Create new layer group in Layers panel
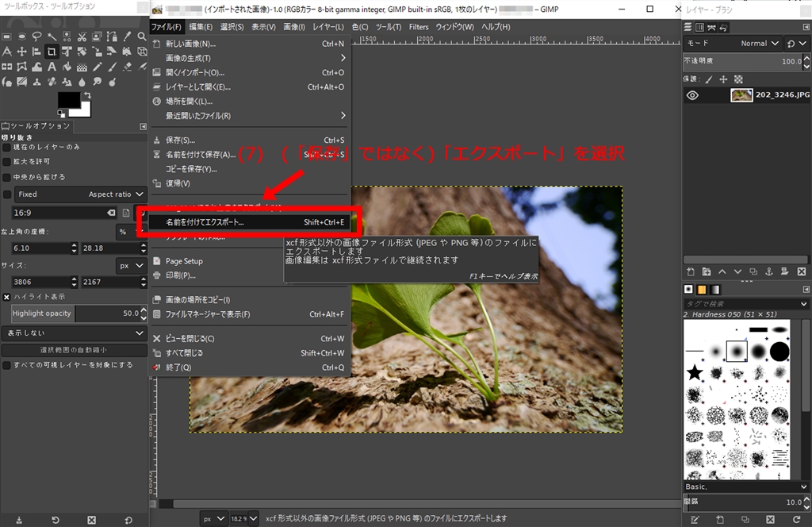The height and width of the screenshot is (527, 812). click(x=707, y=271)
